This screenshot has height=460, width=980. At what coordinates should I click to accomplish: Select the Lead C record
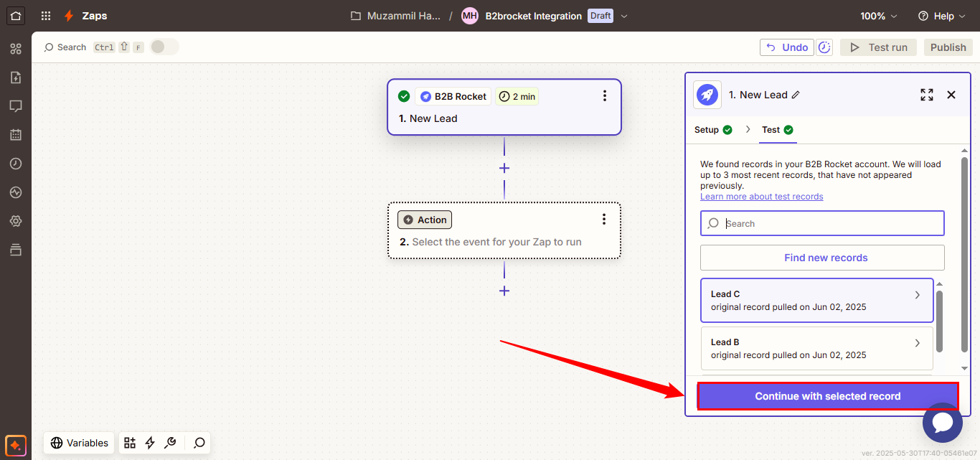[x=816, y=300]
